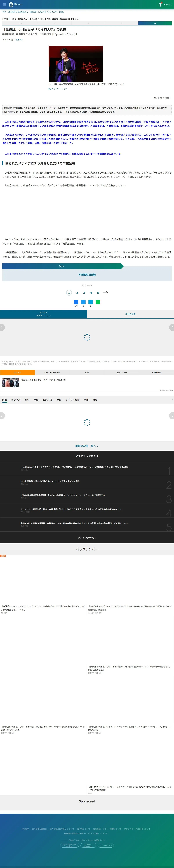Click TOP in the breadcrumb
Screen dimensions: 174x868
pyautogui.click(x=4, y=12)
